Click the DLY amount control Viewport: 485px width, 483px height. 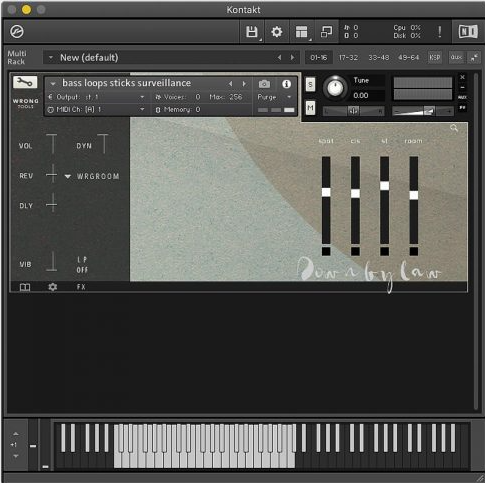[52, 203]
